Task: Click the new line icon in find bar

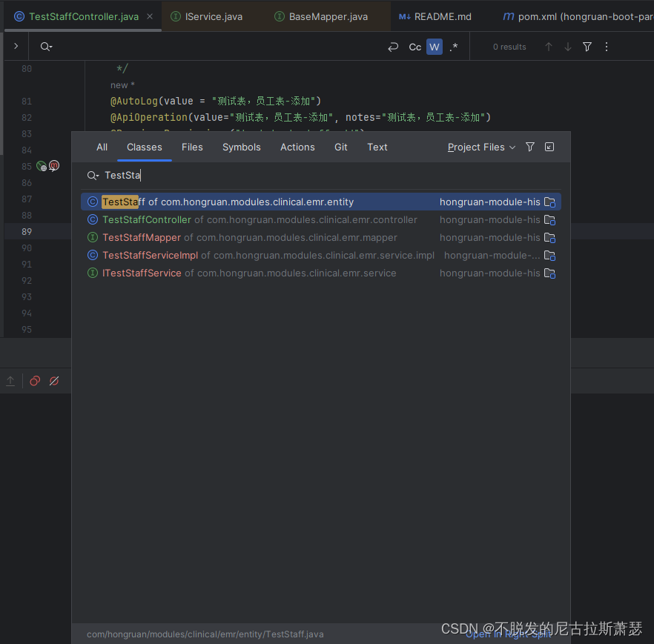Action: (393, 47)
